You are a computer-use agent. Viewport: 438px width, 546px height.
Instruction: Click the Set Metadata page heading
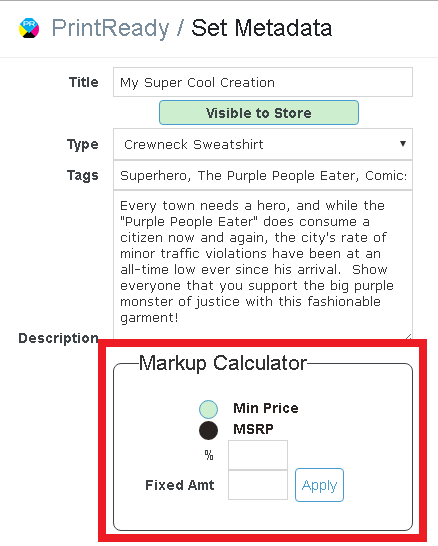(261, 28)
